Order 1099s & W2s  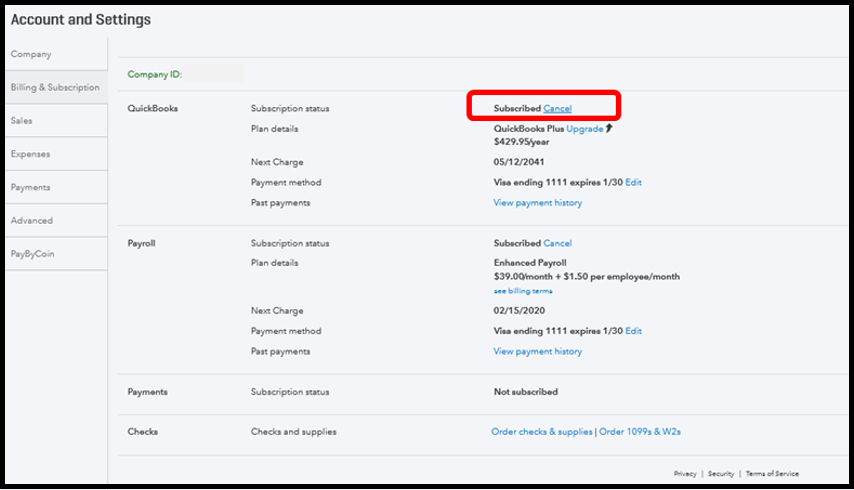click(639, 432)
